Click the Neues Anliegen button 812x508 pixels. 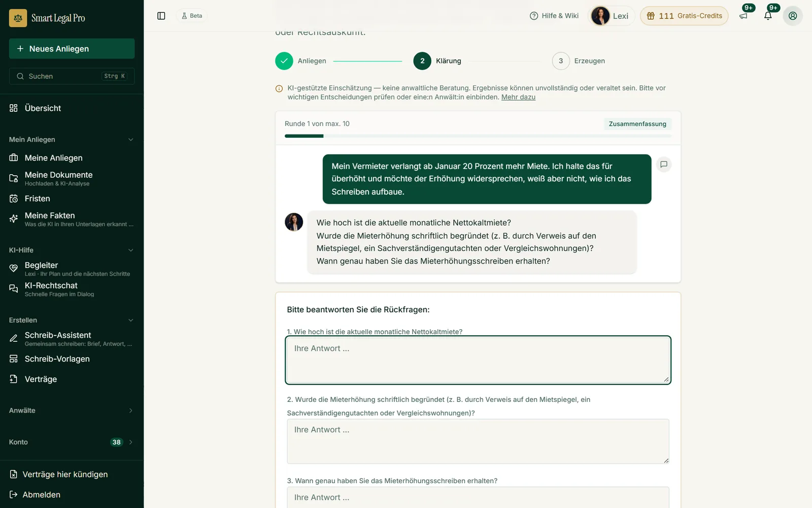(x=72, y=49)
